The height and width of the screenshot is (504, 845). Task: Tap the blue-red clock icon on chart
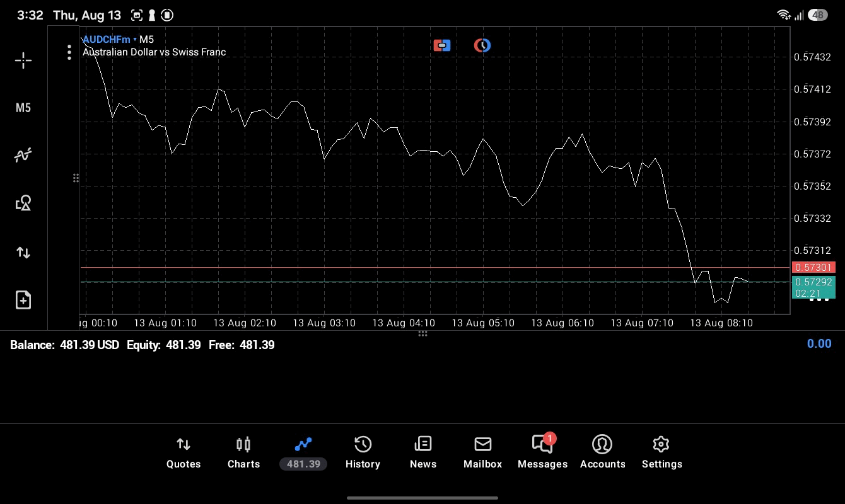(482, 45)
